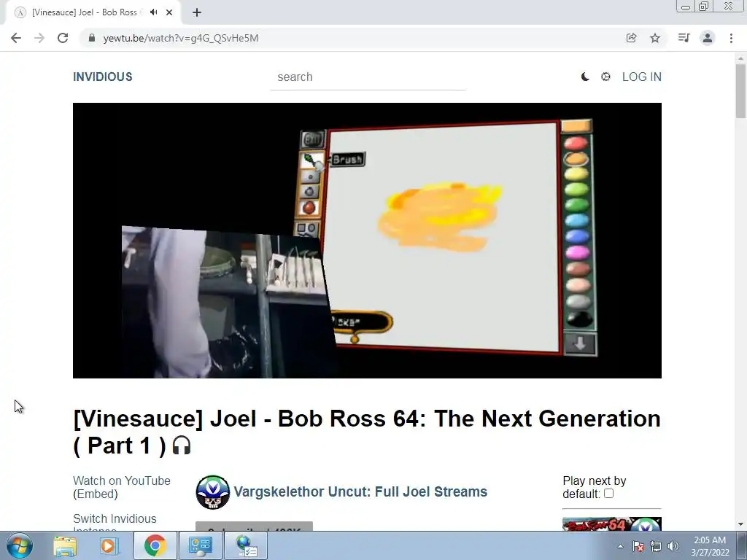The height and width of the screenshot is (560, 747).
Task: Show hidden system tray icons
Action: (x=620, y=546)
